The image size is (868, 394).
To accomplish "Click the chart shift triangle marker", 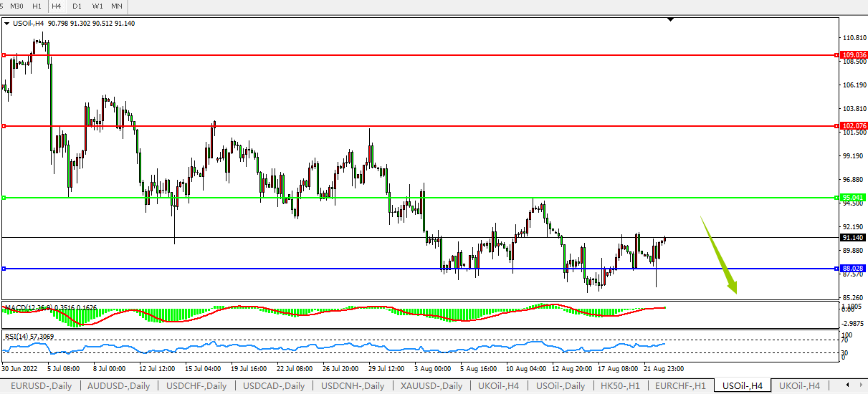I will click(x=670, y=20).
